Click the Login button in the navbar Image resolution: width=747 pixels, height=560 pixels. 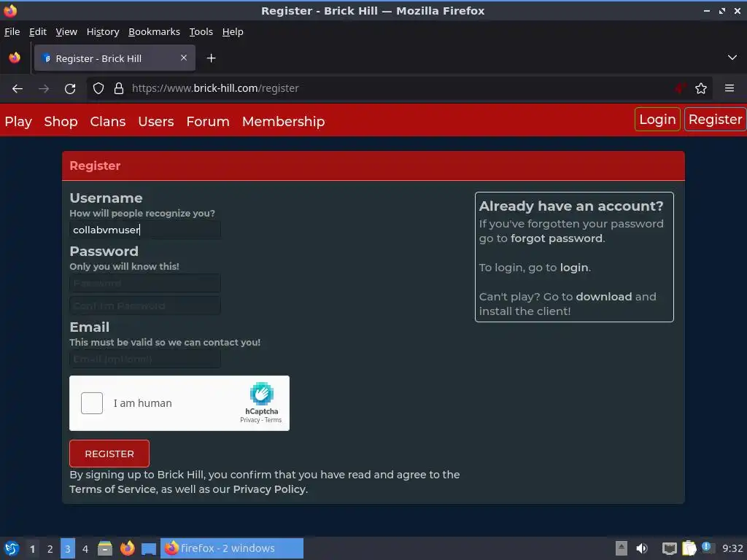coord(657,119)
